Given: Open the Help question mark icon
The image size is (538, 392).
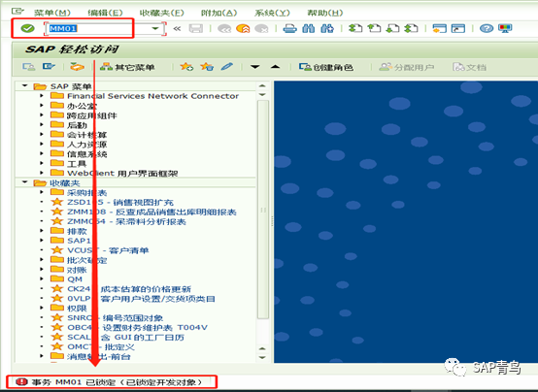Looking at the screenshot, I should [x=487, y=28].
